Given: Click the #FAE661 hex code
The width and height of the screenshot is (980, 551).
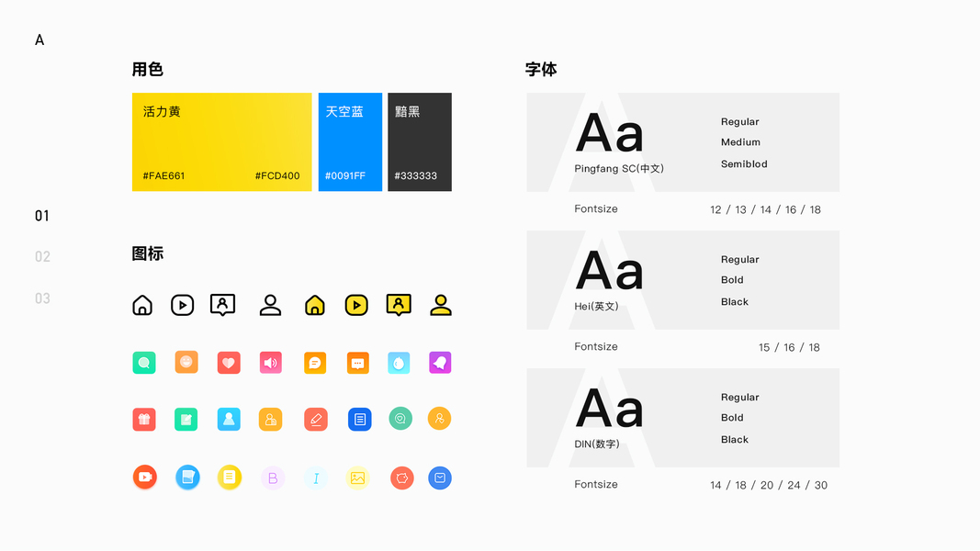Looking at the screenshot, I should 163,176.
